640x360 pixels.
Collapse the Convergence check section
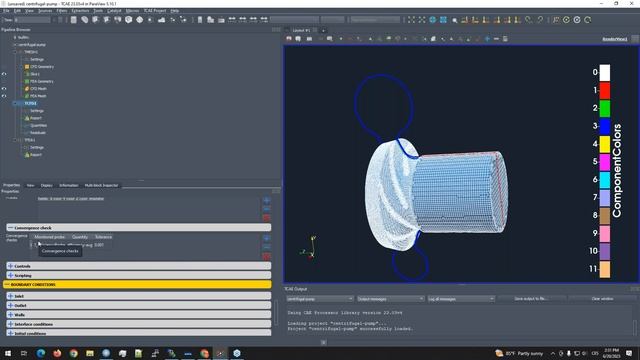pos(138,228)
